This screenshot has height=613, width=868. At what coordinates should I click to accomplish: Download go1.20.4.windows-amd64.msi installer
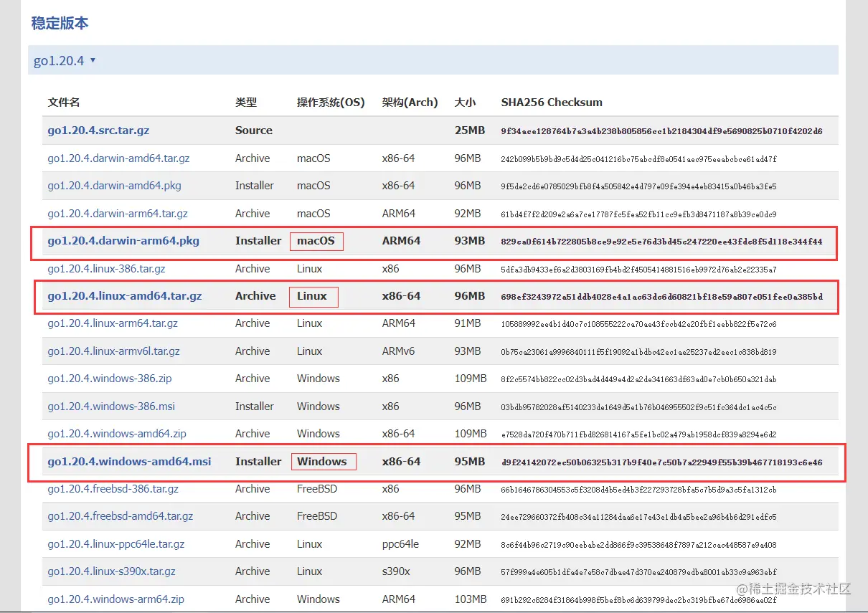click(129, 462)
